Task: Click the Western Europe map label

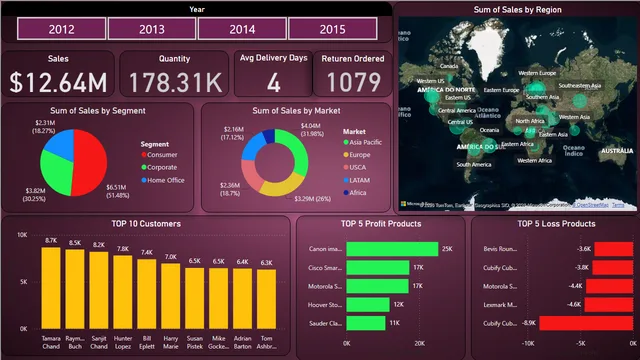Action: click(x=537, y=73)
